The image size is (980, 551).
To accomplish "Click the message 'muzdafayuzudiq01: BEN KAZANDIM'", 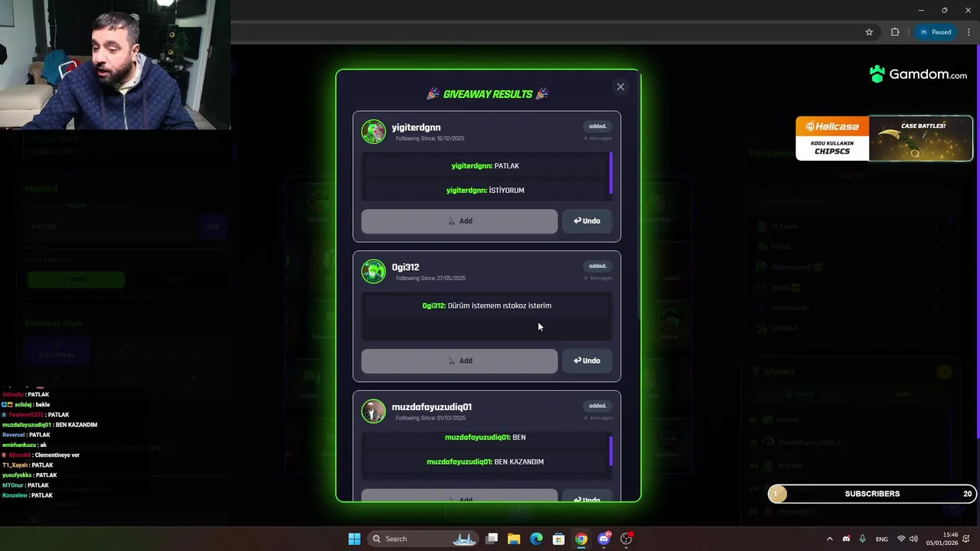I will tap(485, 462).
